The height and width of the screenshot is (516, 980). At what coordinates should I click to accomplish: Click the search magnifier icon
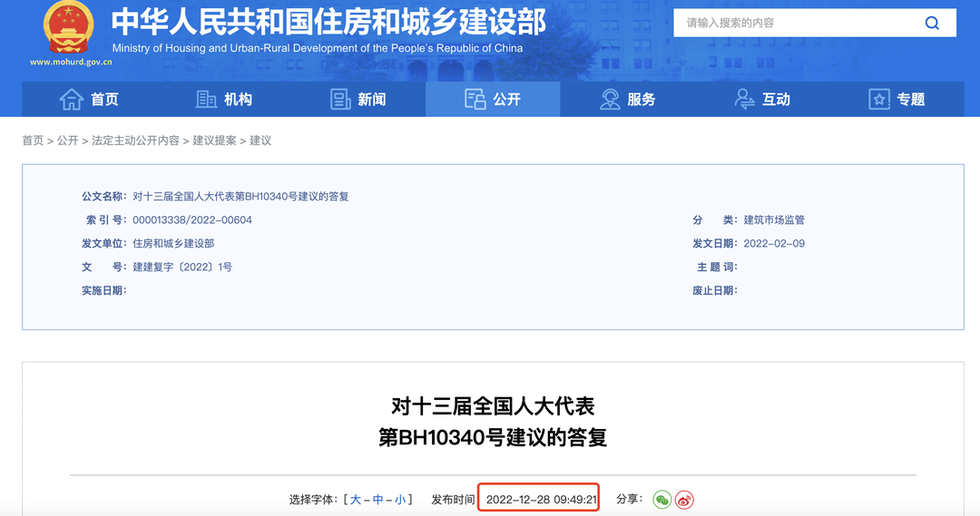(932, 24)
